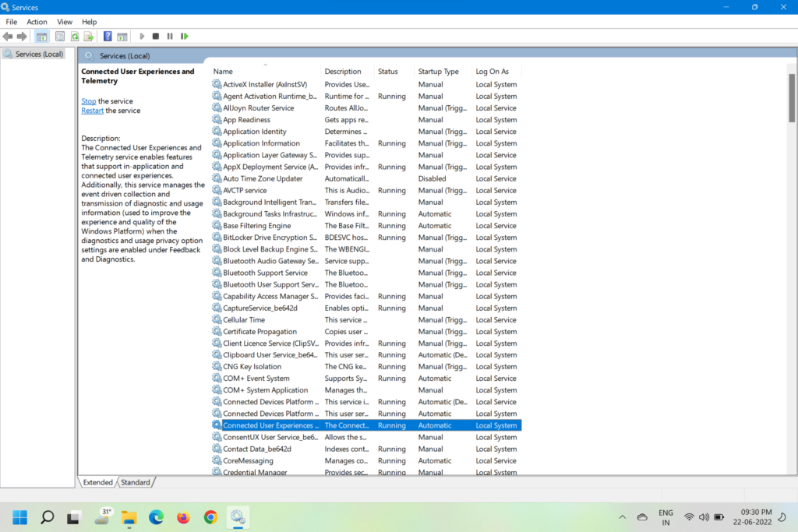
Task: Click the Pause Service toolbar icon
Action: point(170,37)
